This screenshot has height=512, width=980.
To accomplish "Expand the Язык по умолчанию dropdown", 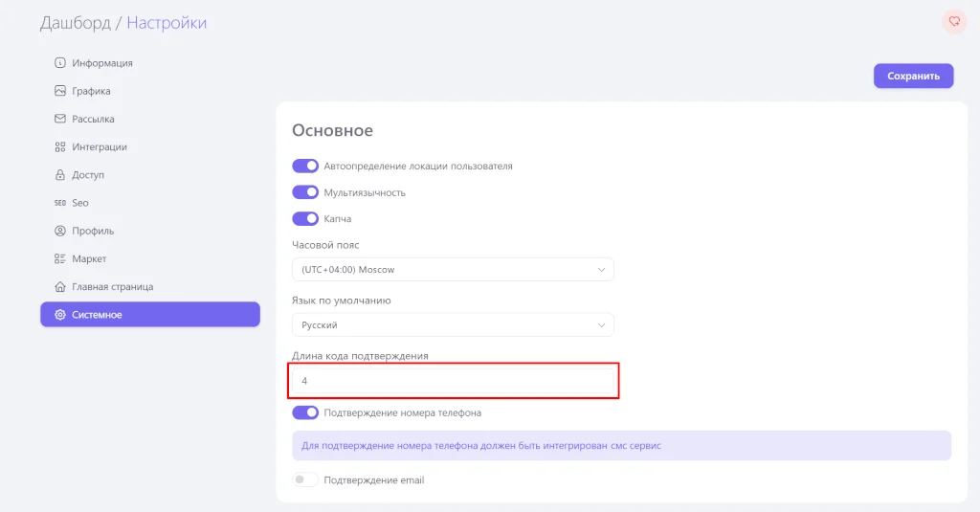I will pyautogui.click(x=453, y=325).
